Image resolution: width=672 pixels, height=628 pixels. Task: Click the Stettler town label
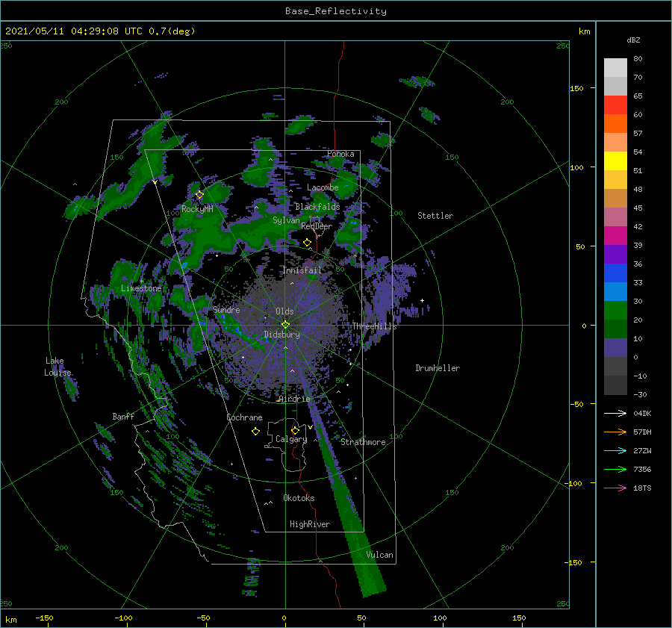point(435,216)
